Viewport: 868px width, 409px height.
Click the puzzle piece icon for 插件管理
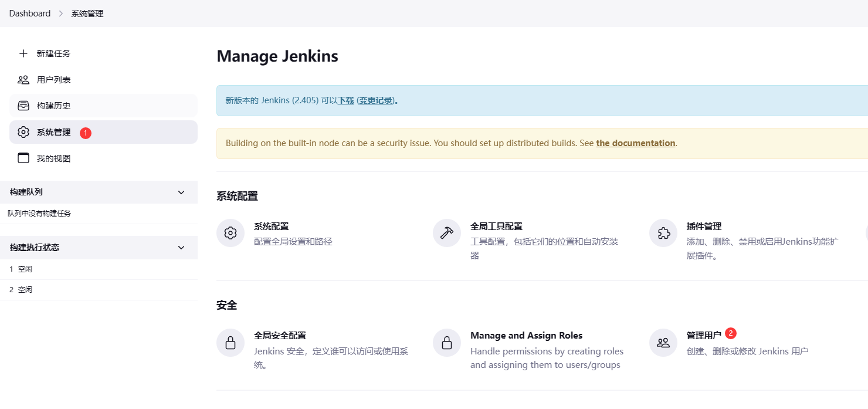(x=663, y=233)
